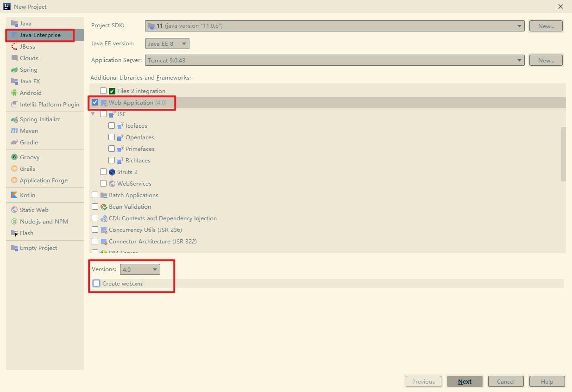The image size is (572, 392).
Task: Click the Grails icon
Action: tap(14, 168)
